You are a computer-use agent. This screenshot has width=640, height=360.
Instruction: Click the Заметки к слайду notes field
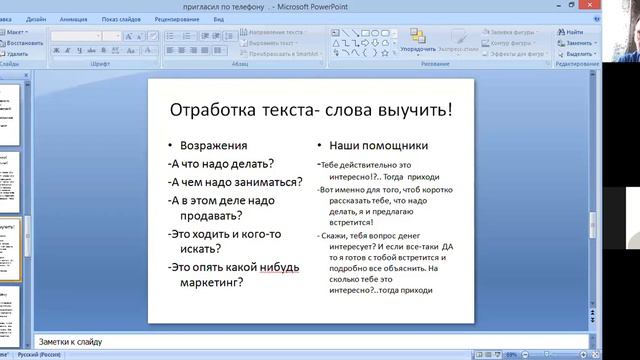tap(312, 342)
